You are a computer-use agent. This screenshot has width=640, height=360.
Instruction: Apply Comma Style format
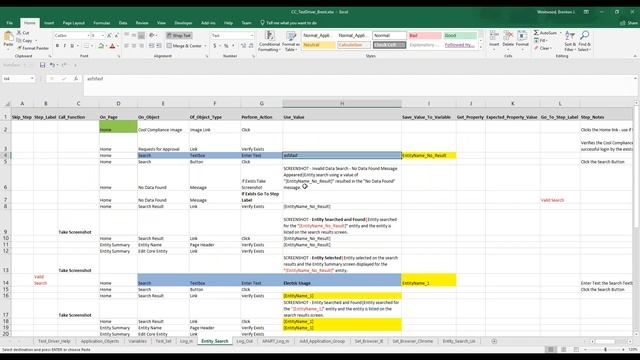[233, 46]
